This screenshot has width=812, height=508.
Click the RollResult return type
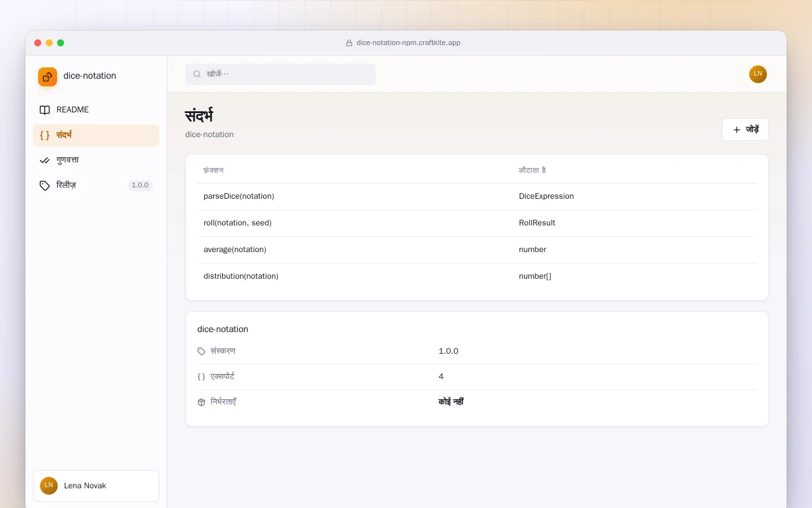coord(537,223)
